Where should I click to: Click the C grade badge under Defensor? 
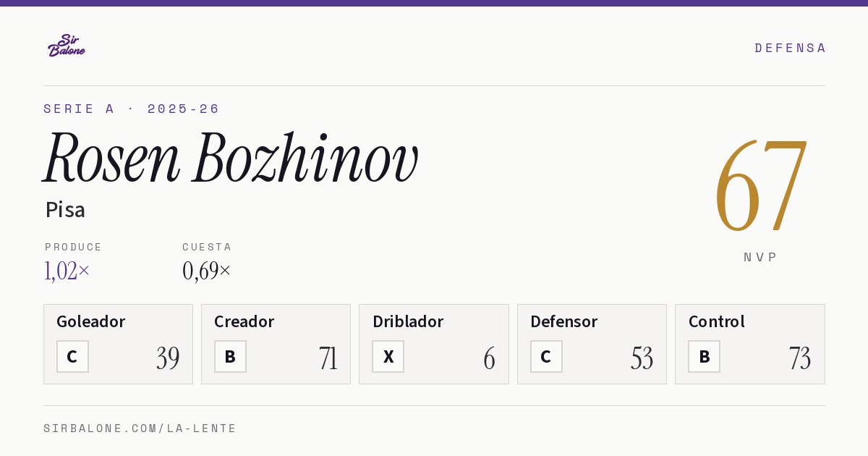pyautogui.click(x=546, y=357)
